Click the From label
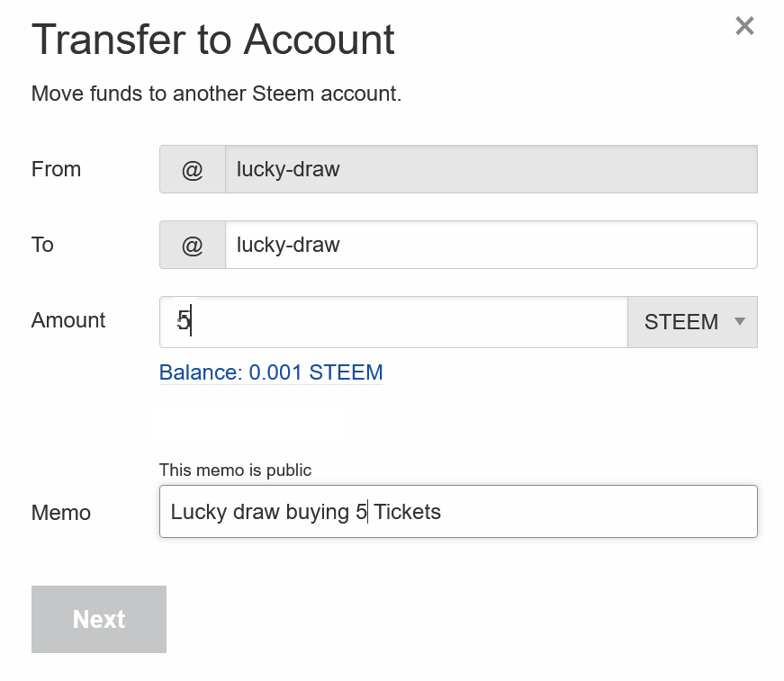The width and height of the screenshot is (784, 681). tap(56, 169)
